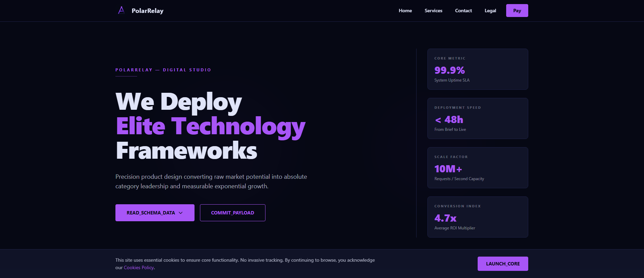Expand the READ_SCHEMA_DATA chevron arrow
Viewport: 644px width, 278px height.
coord(181,213)
